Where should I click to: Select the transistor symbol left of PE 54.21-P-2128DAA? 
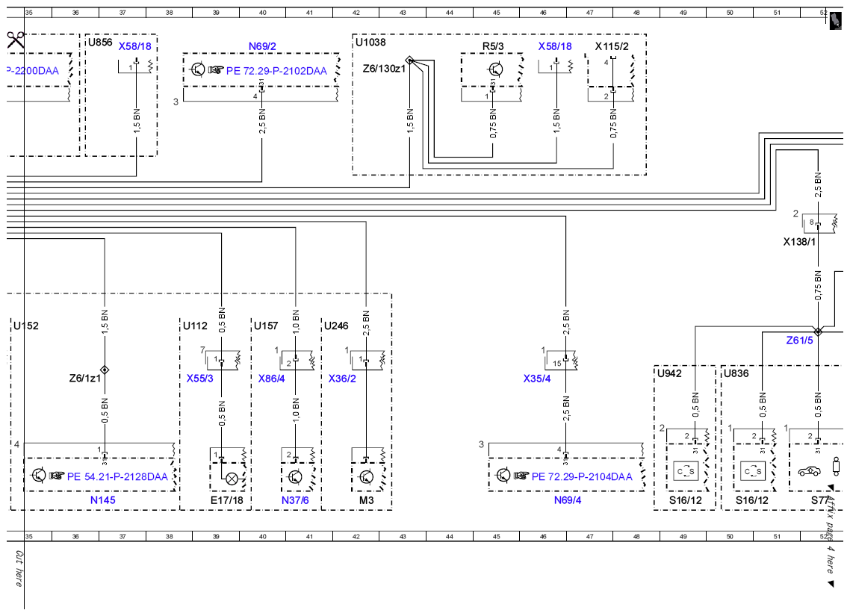[39, 475]
